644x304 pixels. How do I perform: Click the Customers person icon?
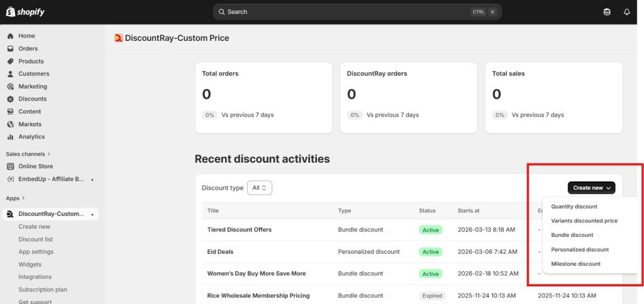[11, 74]
